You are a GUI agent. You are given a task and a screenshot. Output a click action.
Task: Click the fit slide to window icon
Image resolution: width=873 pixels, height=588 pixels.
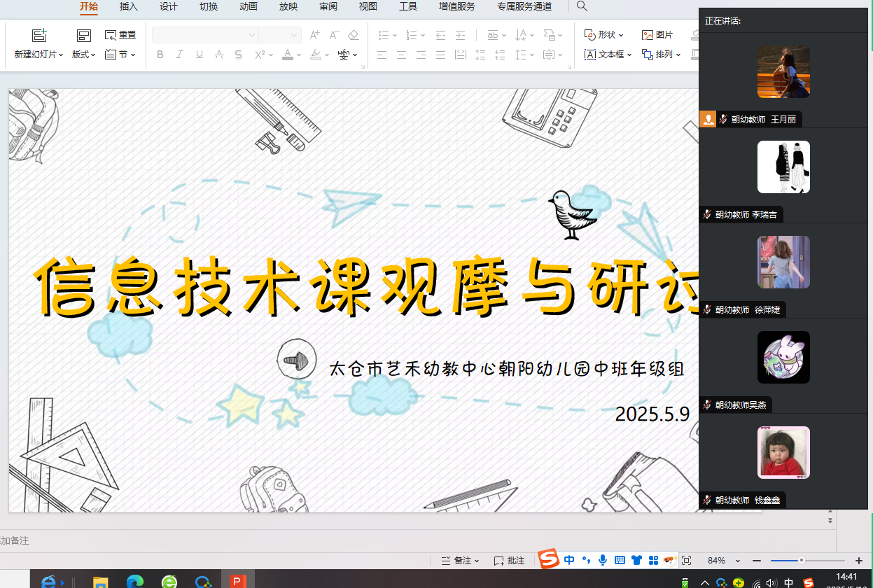tap(686, 561)
